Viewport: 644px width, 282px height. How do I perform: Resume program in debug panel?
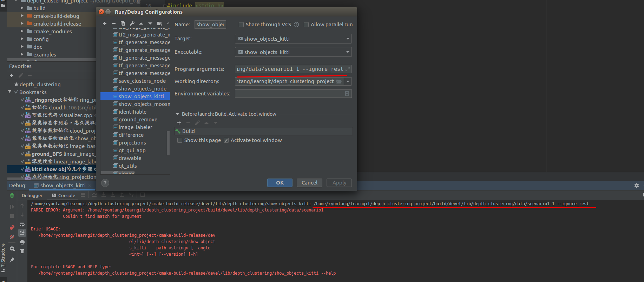[x=12, y=207]
